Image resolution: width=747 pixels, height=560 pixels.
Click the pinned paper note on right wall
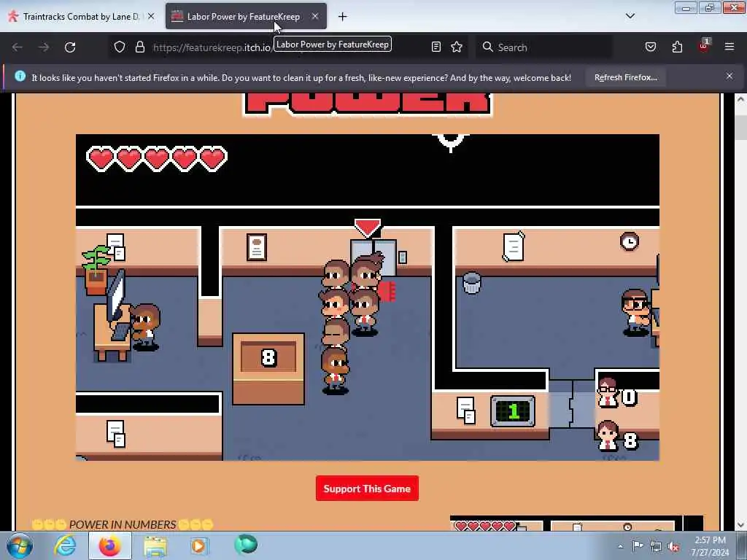tap(514, 246)
